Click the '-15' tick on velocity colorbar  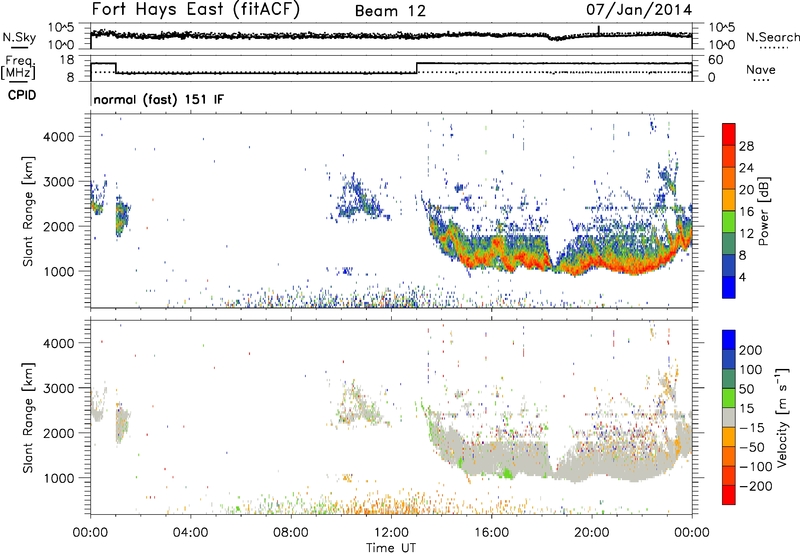pos(752,427)
